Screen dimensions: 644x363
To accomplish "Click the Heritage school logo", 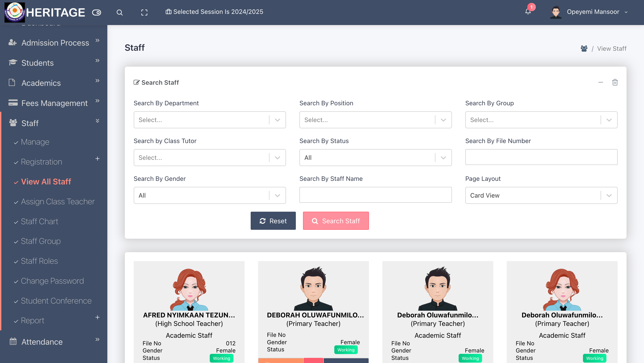I will tap(15, 12).
